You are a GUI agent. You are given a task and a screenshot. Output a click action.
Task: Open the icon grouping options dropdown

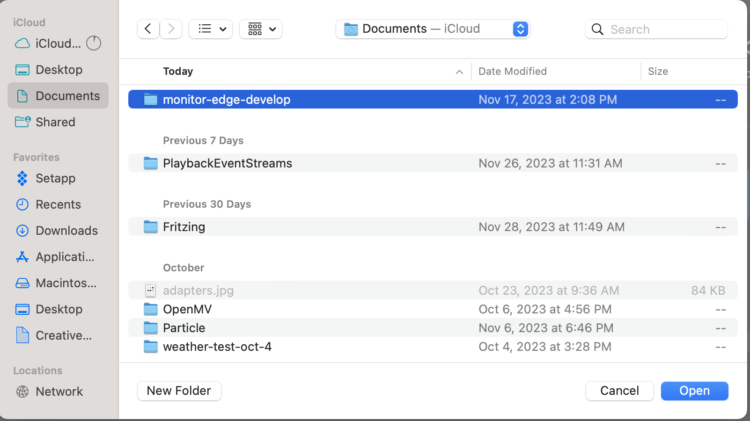tap(260, 29)
